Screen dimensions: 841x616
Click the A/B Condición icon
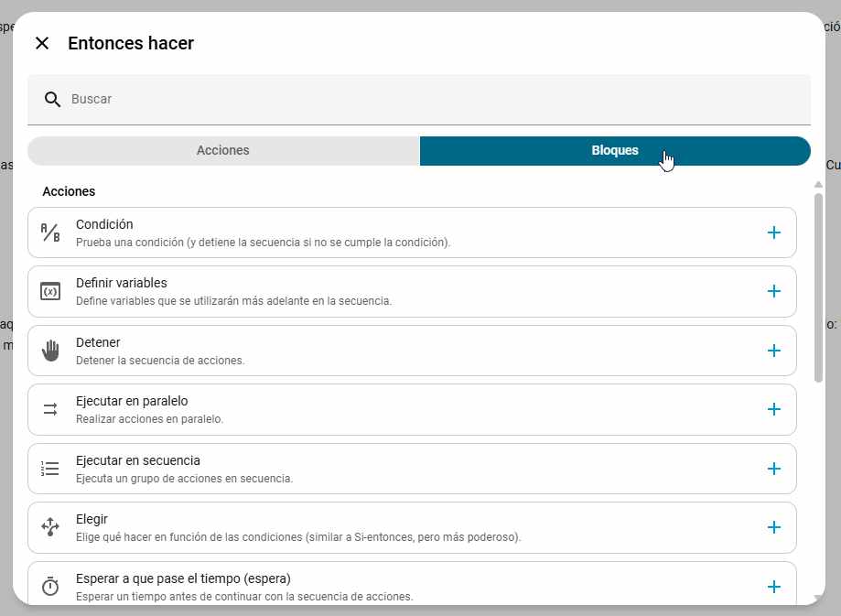pos(50,232)
